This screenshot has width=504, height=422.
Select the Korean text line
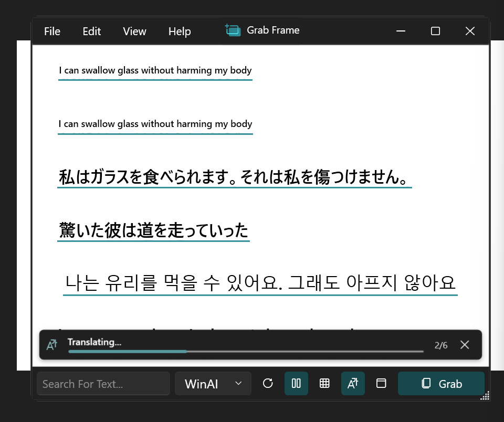point(260,282)
